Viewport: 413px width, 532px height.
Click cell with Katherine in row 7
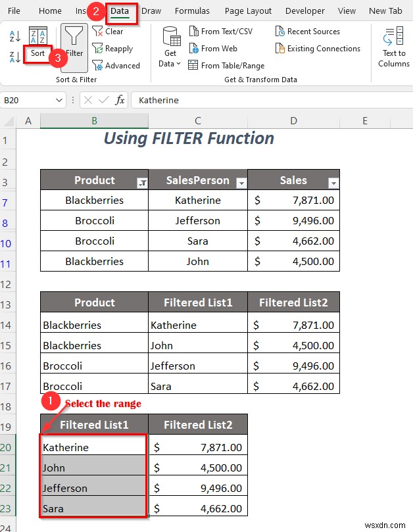coord(198,200)
